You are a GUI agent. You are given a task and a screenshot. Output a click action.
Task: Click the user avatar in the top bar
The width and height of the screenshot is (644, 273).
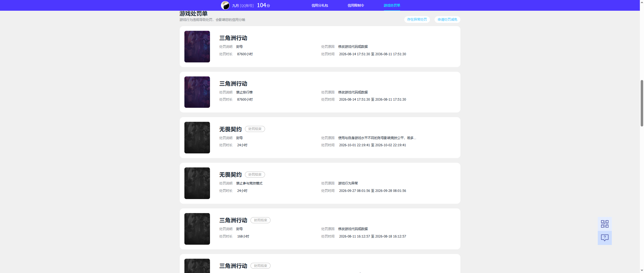coord(225,5)
